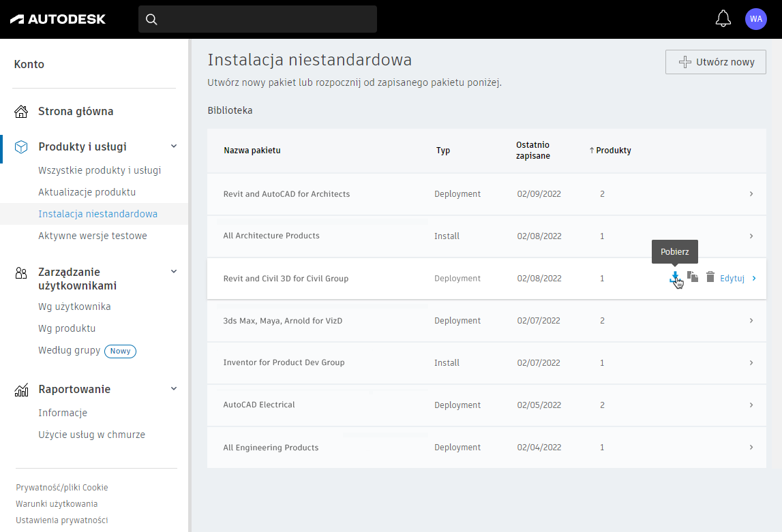
Task: Open Prywatność/pliki Cookie link
Action: pyautogui.click(x=62, y=488)
